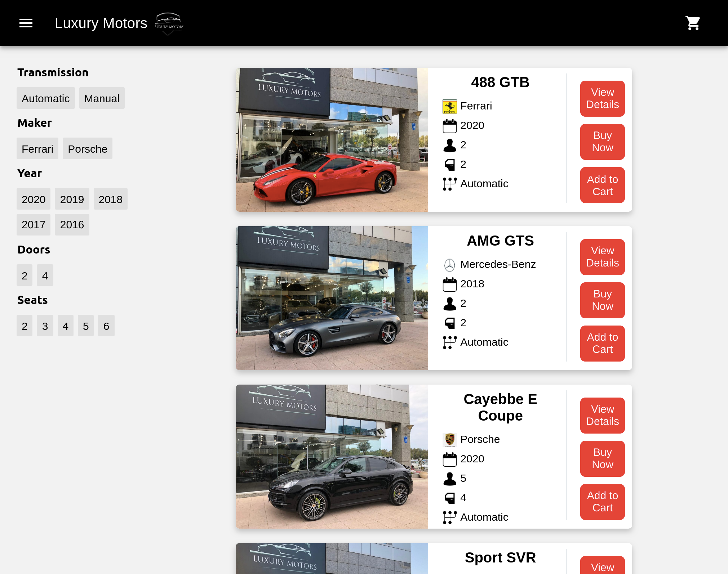Click the seats person icon on 488 GTB
Viewport: 728px width, 574px height.
point(449,145)
